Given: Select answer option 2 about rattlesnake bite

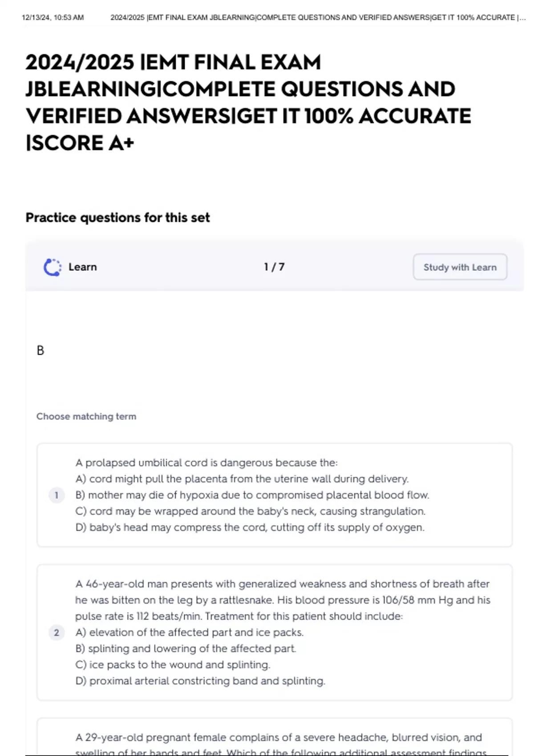Looking at the screenshot, I should [x=275, y=632].
